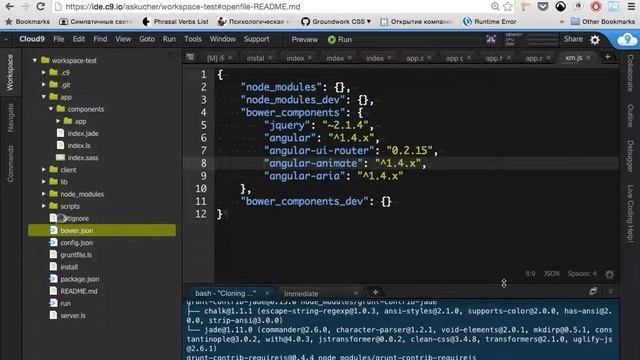The width and height of the screenshot is (640, 360).
Task: Expand the client folder
Action: tap(43, 169)
